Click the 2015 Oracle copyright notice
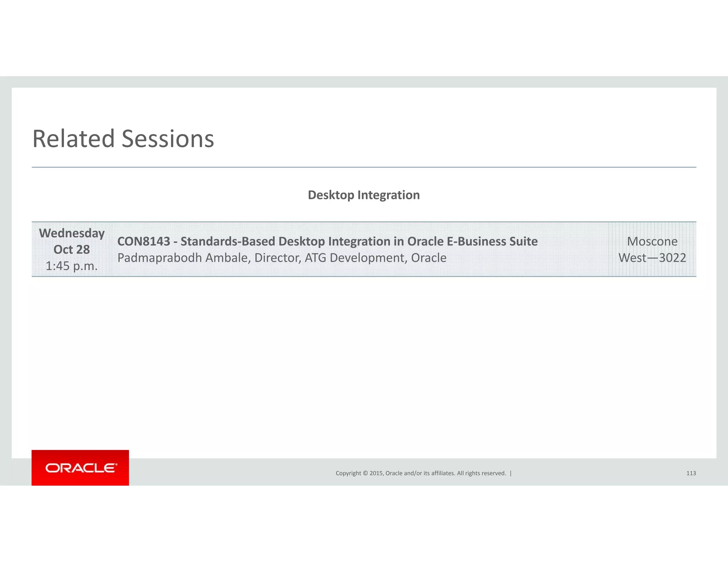728x562 pixels. [x=421, y=473]
